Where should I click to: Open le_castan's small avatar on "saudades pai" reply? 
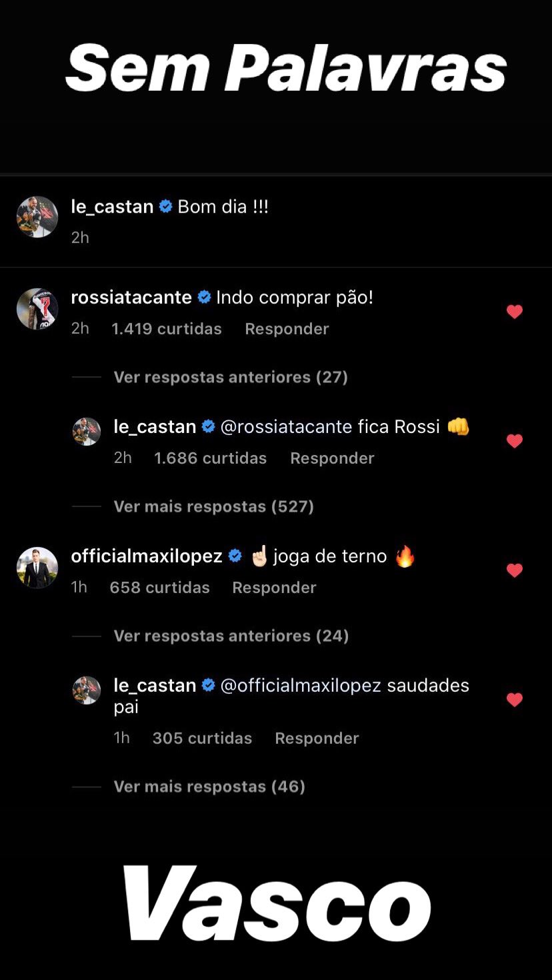[x=87, y=690]
